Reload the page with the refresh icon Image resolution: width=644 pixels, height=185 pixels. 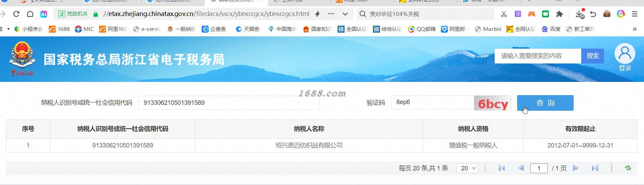[x=16, y=14]
